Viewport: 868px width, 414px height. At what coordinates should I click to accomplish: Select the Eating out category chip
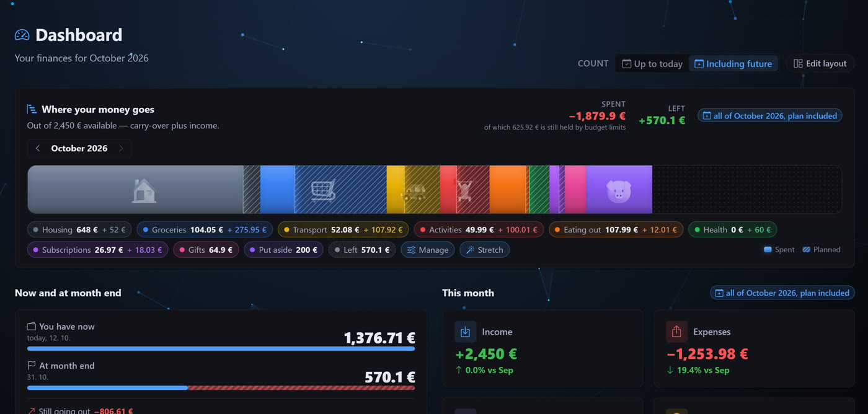pyautogui.click(x=616, y=230)
